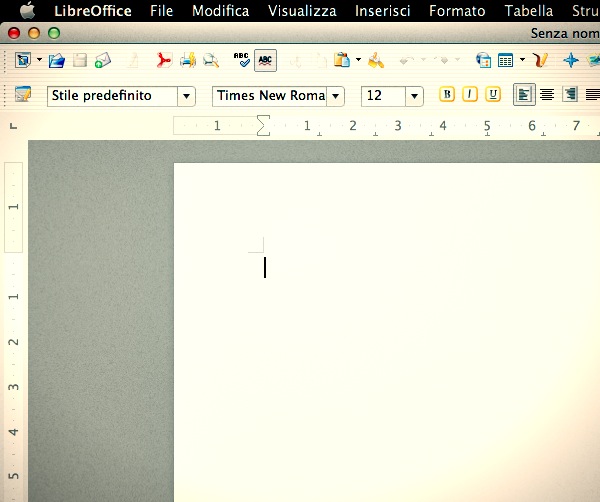Click the Send document as e-mail icon
This screenshot has height=502, width=600.
click(x=103, y=60)
